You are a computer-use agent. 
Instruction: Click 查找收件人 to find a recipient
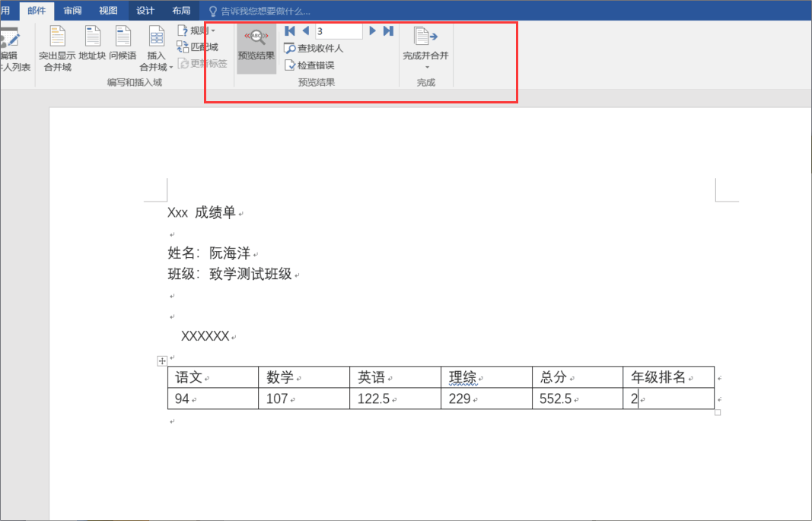point(314,48)
